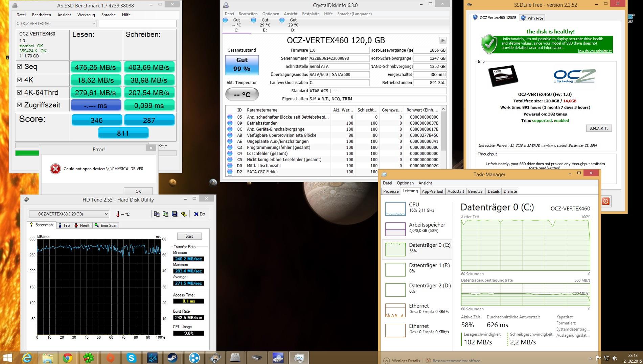Uncheck the Seq benchmark checkbox
The width and height of the screenshot is (643, 364).
(x=20, y=67)
